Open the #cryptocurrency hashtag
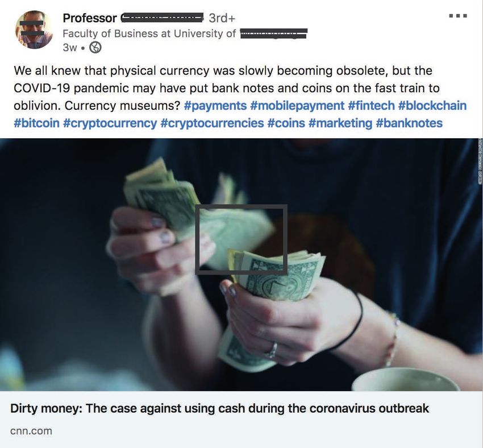Viewport: 483px width, 448px height. pyautogui.click(x=110, y=123)
